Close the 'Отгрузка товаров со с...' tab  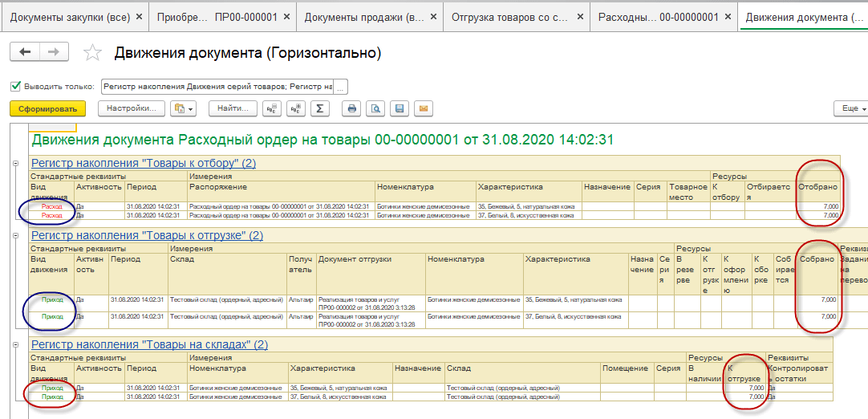click(580, 17)
